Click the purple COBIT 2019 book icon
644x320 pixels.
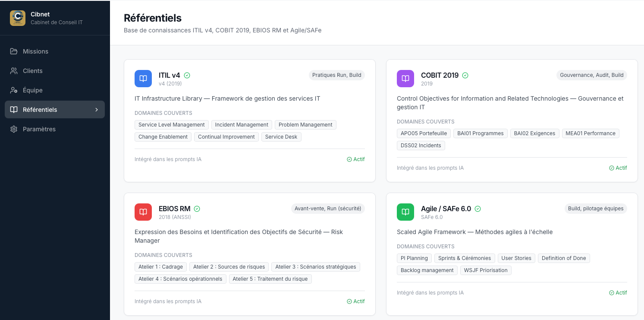click(x=405, y=79)
